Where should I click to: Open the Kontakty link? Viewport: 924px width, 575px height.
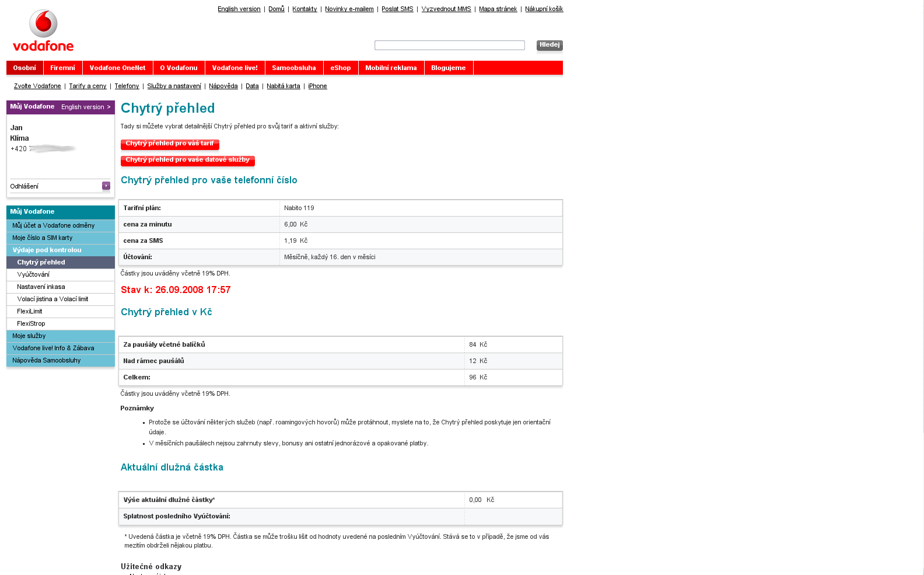304,9
